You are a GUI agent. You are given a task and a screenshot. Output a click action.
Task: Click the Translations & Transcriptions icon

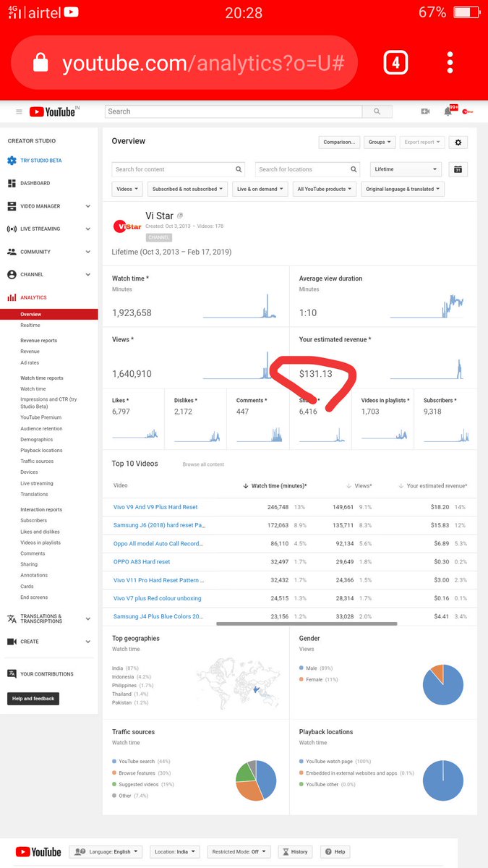click(x=12, y=618)
